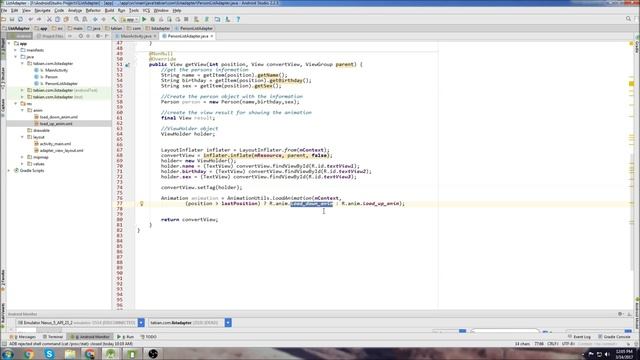Image resolution: width=640 pixels, height=360 pixels.
Task: Click the CRLF line separator status entry
Action: pyautogui.click(x=552, y=344)
